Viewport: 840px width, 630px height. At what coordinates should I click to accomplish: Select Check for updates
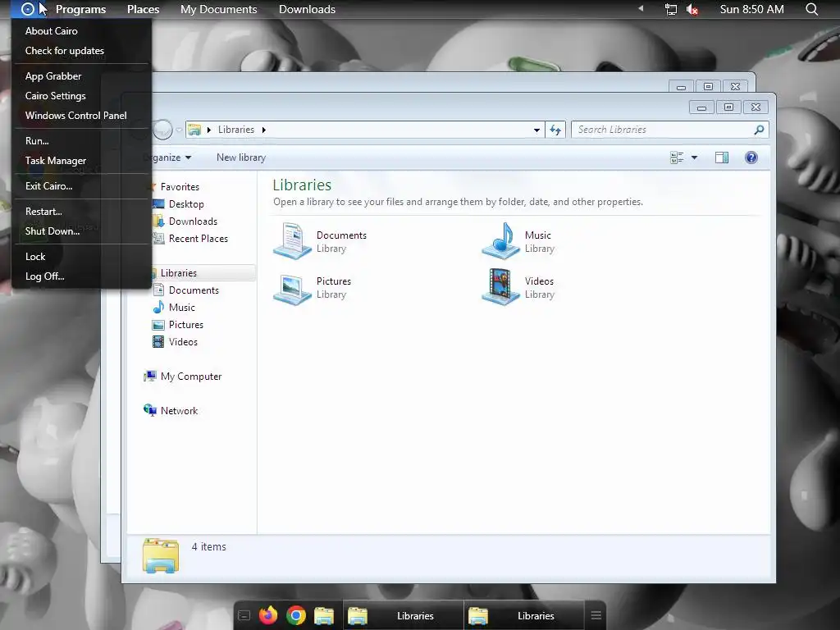tap(81, 51)
